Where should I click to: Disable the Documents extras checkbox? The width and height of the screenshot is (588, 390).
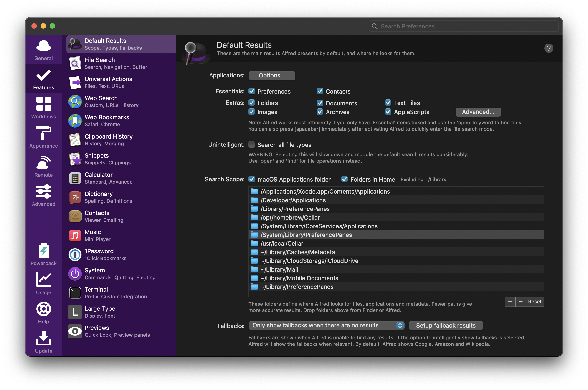[x=320, y=103]
